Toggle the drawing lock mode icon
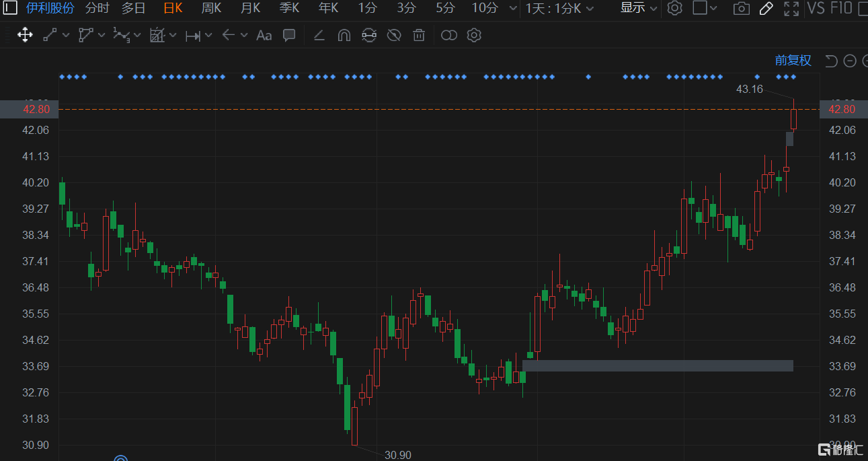This screenshot has height=461, width=868. tap(368, 35)
